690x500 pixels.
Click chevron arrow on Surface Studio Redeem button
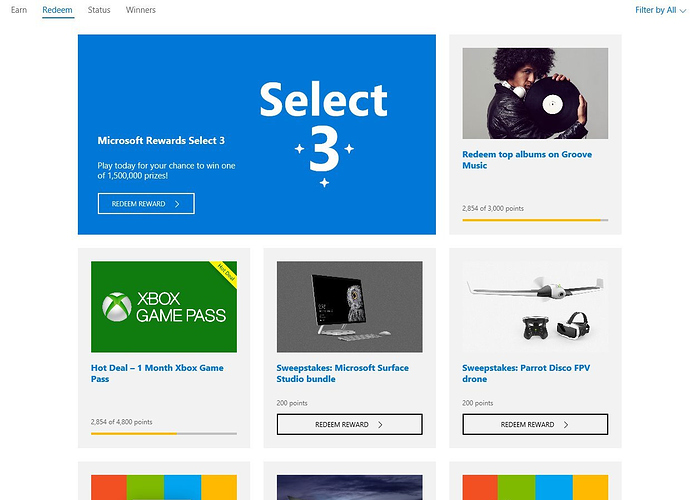(x=380, y=425)
